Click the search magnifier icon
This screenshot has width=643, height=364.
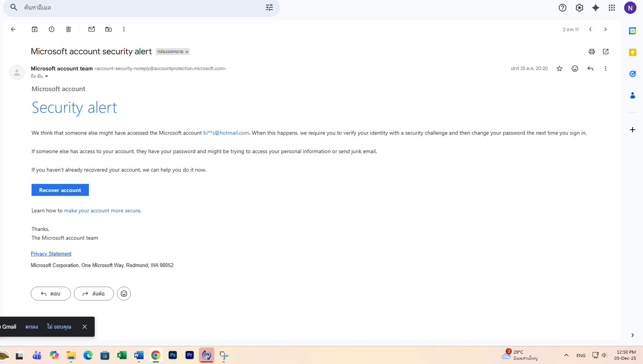14,7
